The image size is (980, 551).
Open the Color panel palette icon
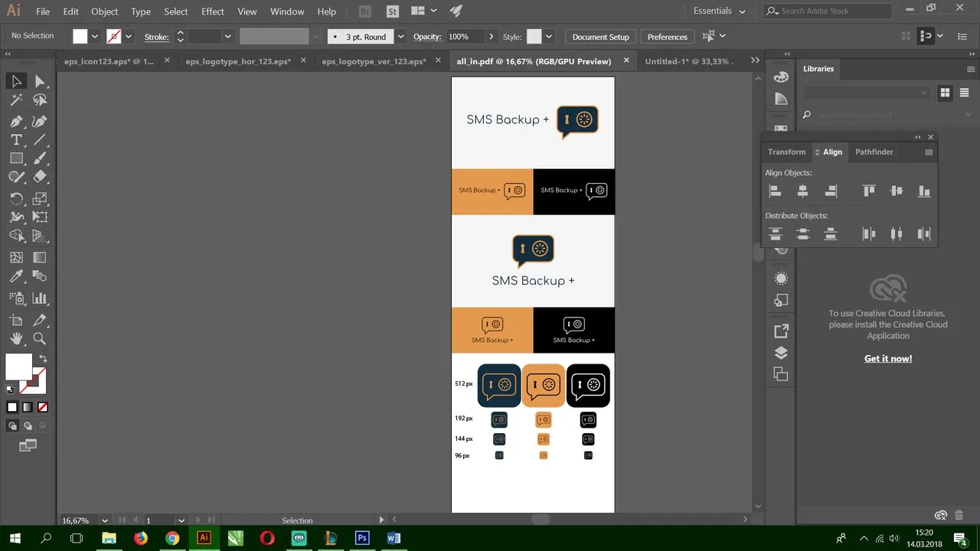tap(781, 77)
